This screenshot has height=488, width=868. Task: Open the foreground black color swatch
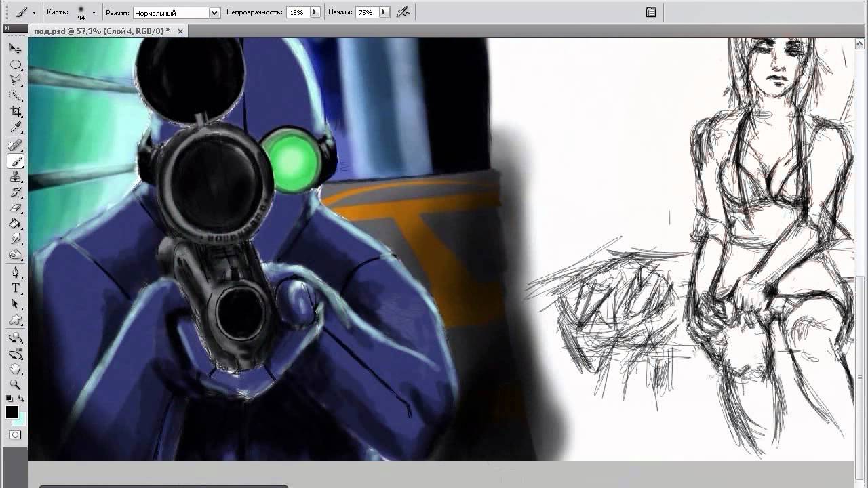pos(12,411)
